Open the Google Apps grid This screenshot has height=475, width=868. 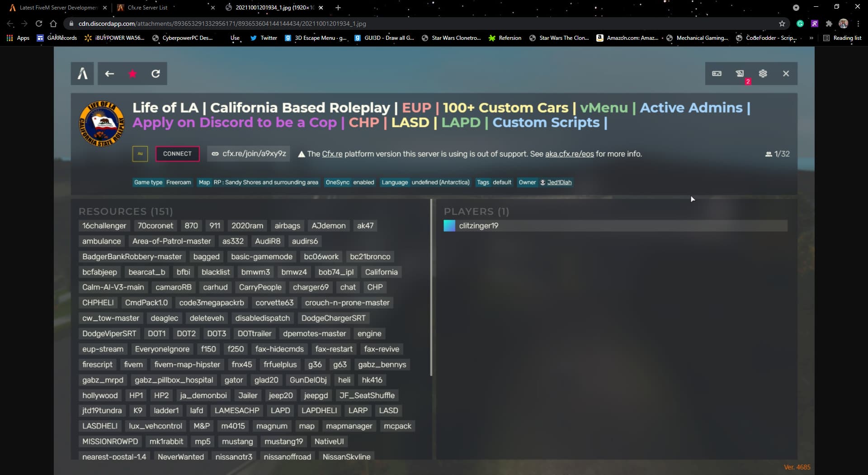click(x=9, y=38)
